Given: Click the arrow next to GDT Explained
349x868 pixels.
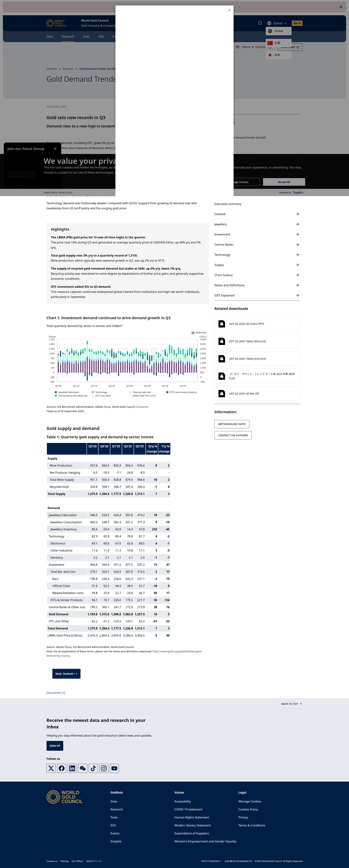Looking at the screenshot, I should 297,296.
